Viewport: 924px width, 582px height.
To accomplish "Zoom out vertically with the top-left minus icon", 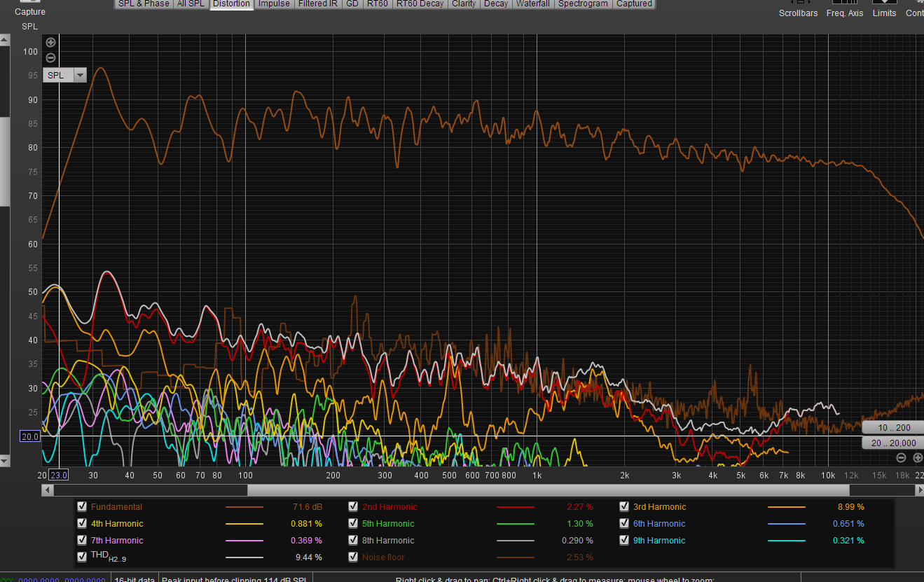I will (50, 58).
